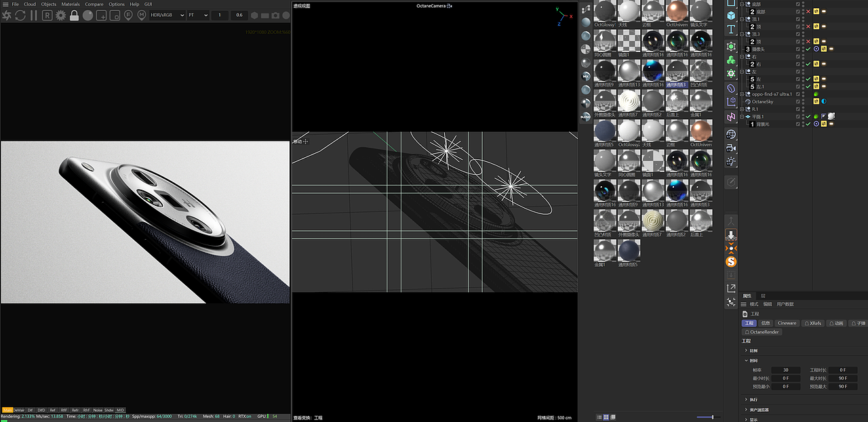
Task: Click the light bulb icon in sidebar
Action: click(x=731, y=161)
